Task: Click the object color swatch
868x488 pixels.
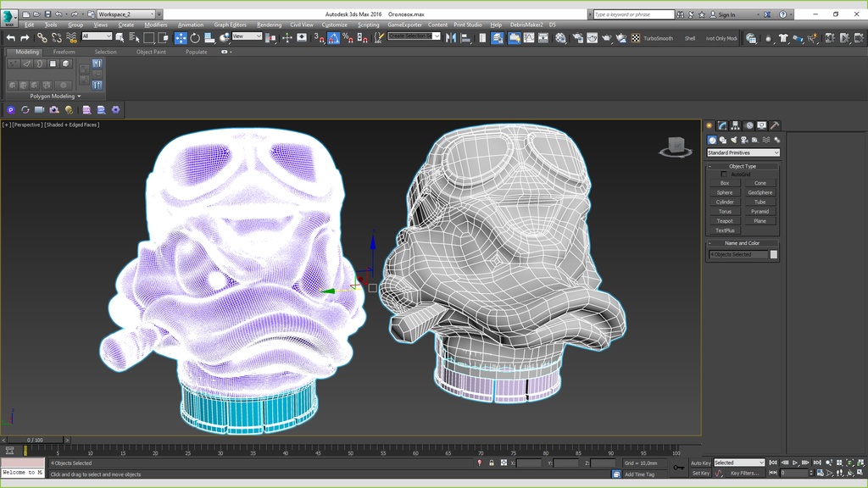Action: (773, 254)
